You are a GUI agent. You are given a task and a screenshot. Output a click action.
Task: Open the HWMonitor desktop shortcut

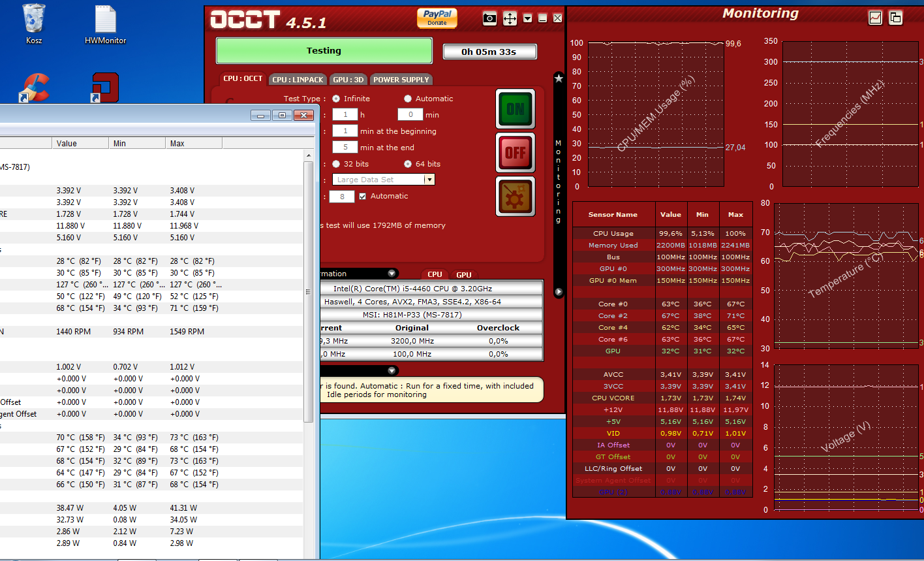click(106, 25)
